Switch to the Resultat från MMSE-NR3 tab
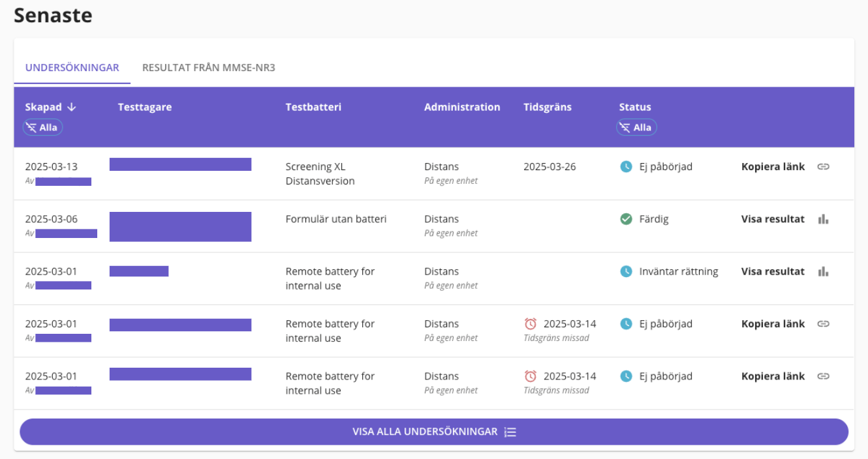The width and height of the screenshot is (868, 459). click(x=209, y=68)
